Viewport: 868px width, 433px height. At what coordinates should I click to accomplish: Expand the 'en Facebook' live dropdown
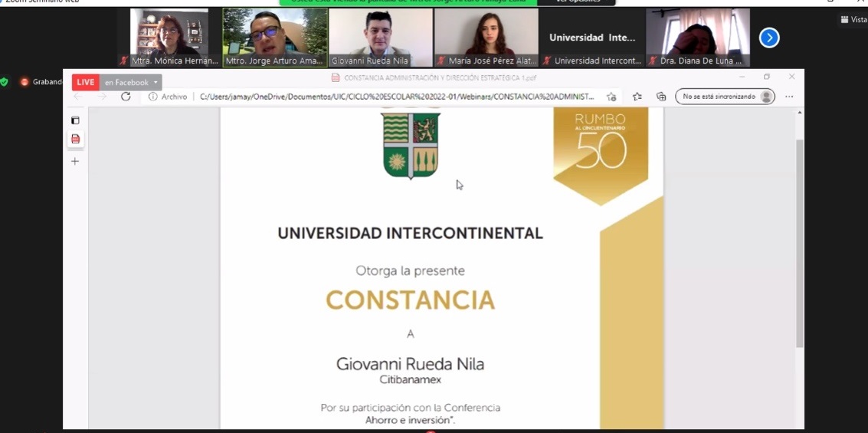click(x=131, y=83)
